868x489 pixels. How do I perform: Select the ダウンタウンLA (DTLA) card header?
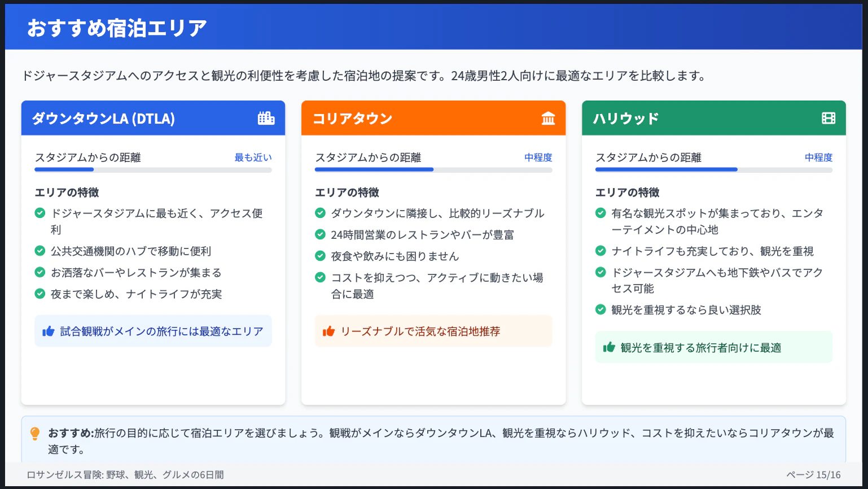click(153, 118)
